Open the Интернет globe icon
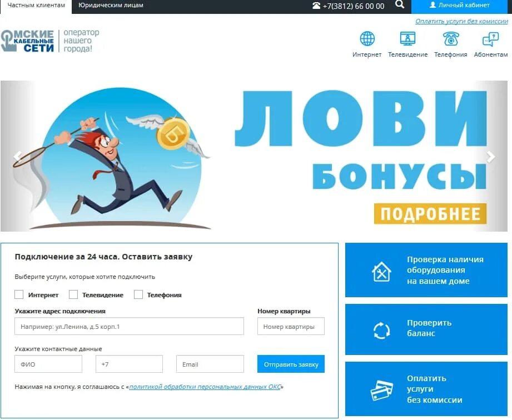Viewport: 512px width, 420px height. tap(367, 38)
